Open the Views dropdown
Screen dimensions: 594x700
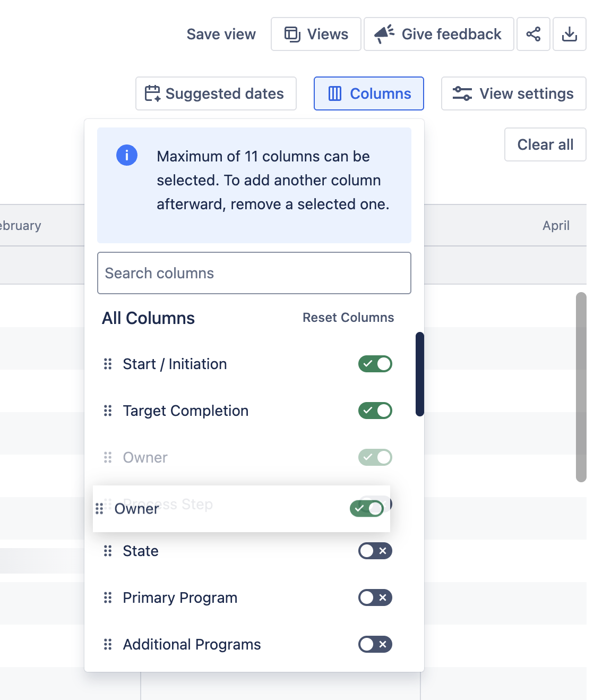coord(316,34)
